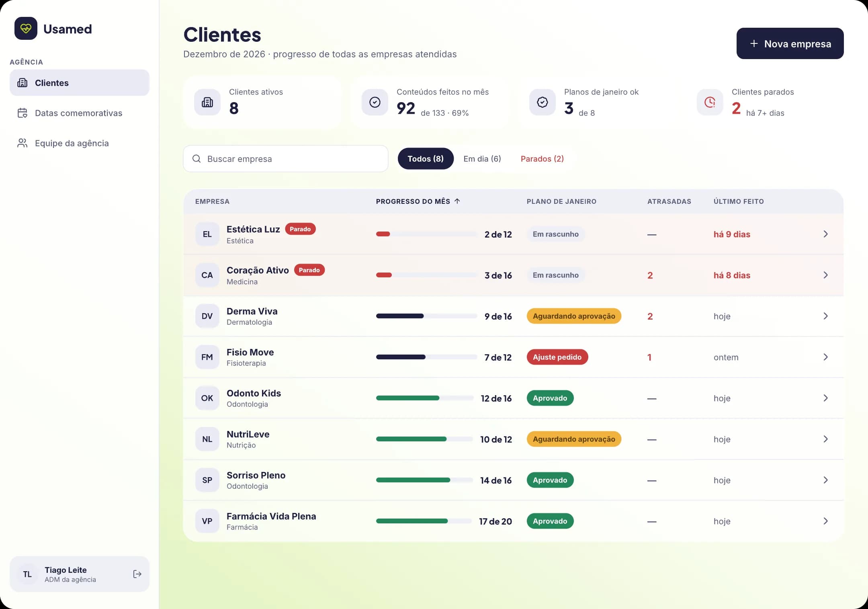Click the SP avatar of Sorriso Pleno

[x=207, y=480]
